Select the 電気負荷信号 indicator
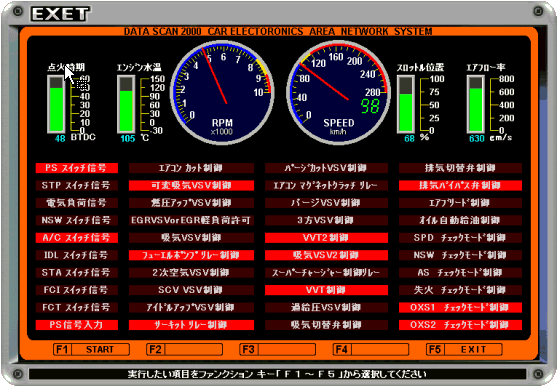The height and width of the screenshot is (387, 558). coord(77,203)
